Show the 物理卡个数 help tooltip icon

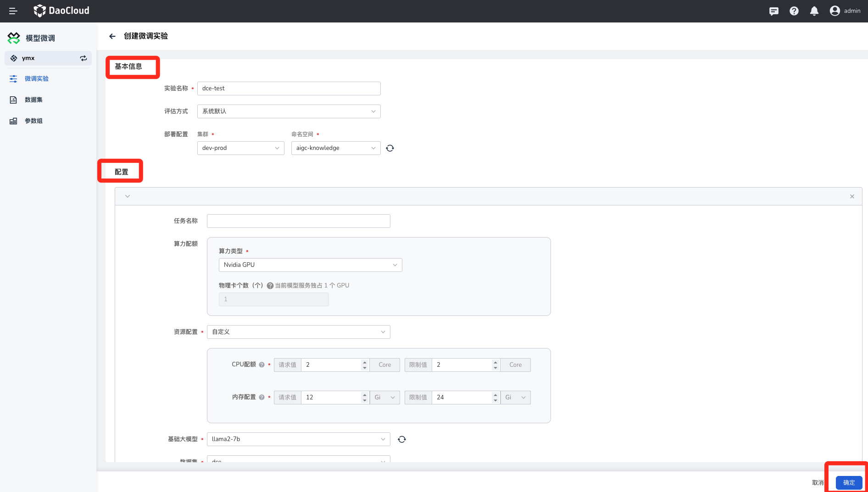pyautogui.click(x=270, y=286)
